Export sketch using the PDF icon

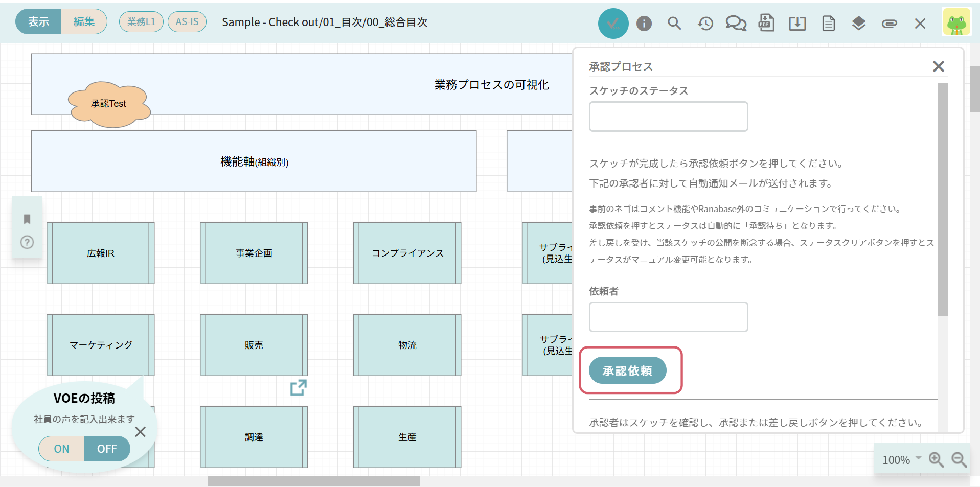[x=766, y=24]
